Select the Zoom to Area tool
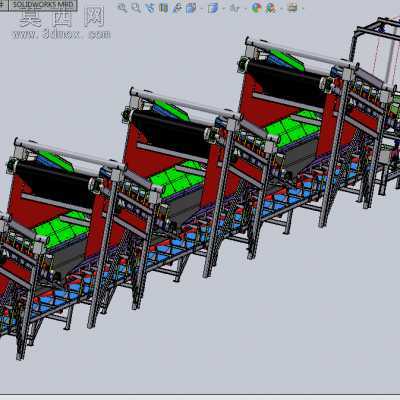Screen dimensions: 400x400 tap(136, 8)
